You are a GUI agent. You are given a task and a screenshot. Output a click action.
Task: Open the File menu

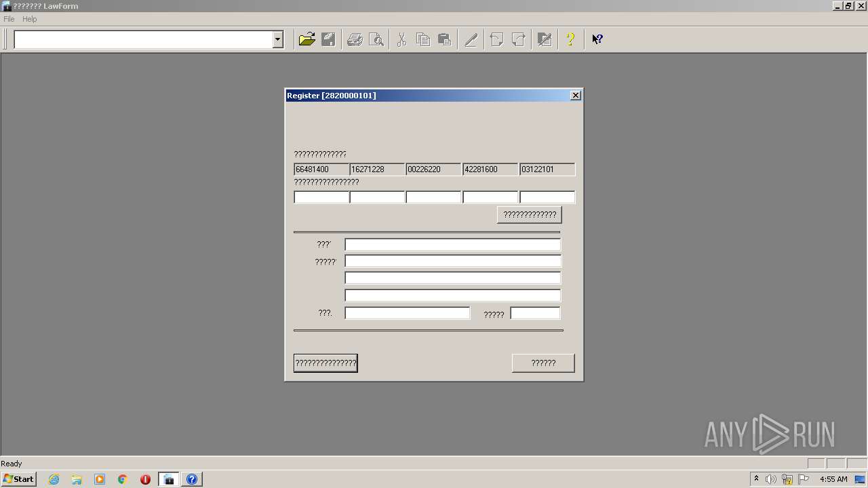click(x=9, y=19)
